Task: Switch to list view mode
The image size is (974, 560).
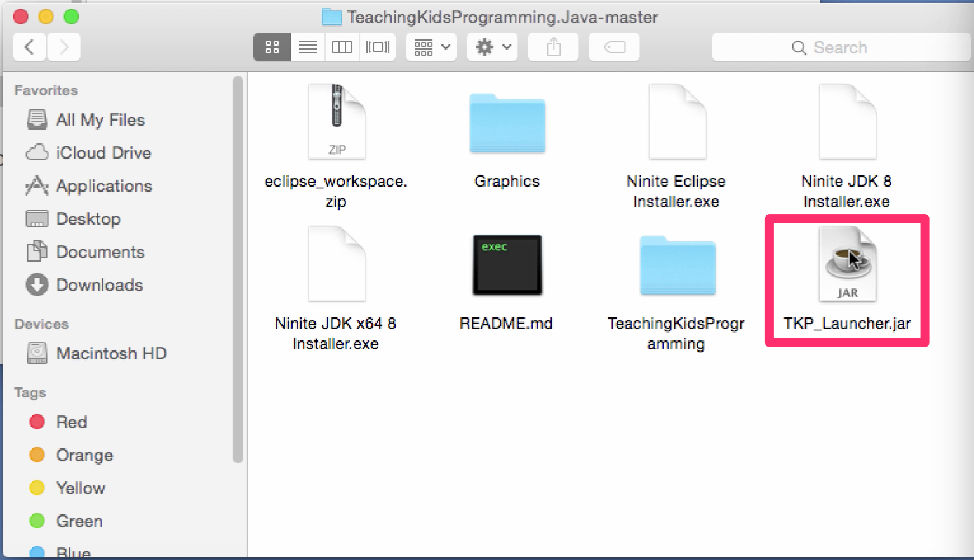Action: (308, 47)
